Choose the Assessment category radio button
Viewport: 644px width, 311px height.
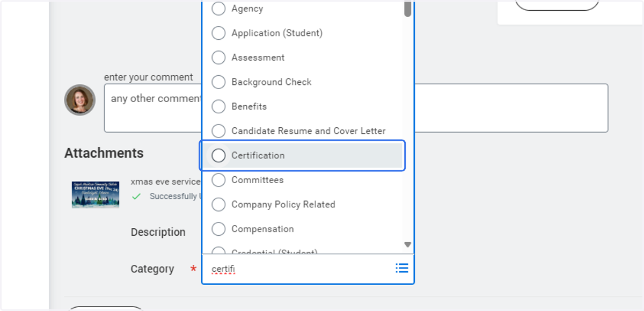(x=218, y=57)
